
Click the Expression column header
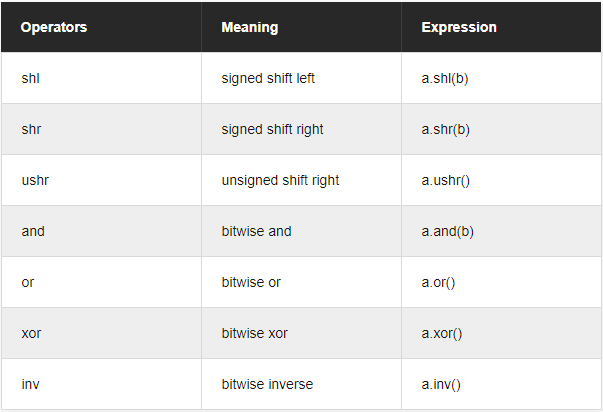459,27
